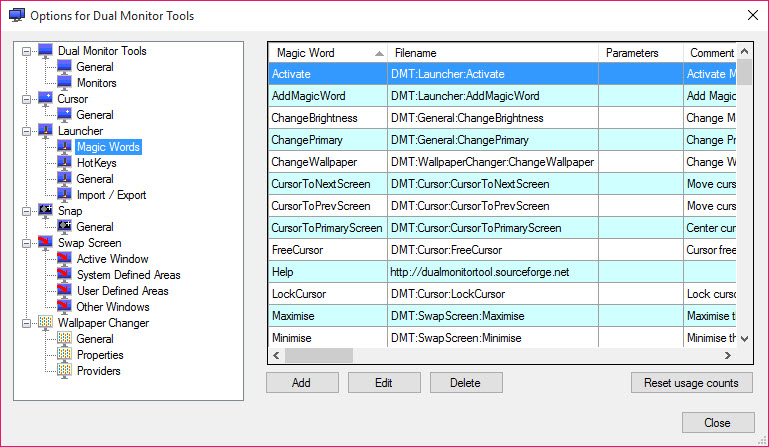The height and width of the screenshot is (447, 769).
Task: Click the vertical scrollbar down arrow
Action: [744, 339]
